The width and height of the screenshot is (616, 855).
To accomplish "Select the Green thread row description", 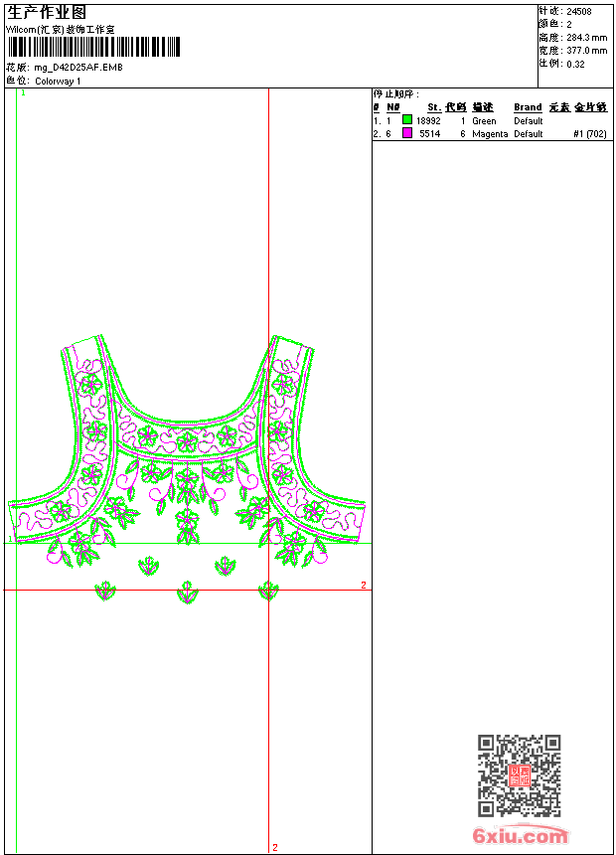I will pos(484,120).
